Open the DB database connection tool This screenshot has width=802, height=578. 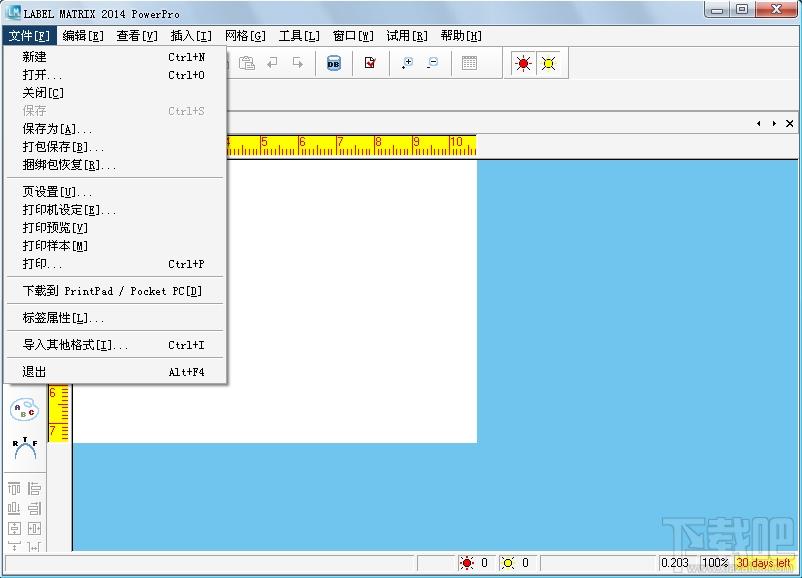click(x=333, y=63)
